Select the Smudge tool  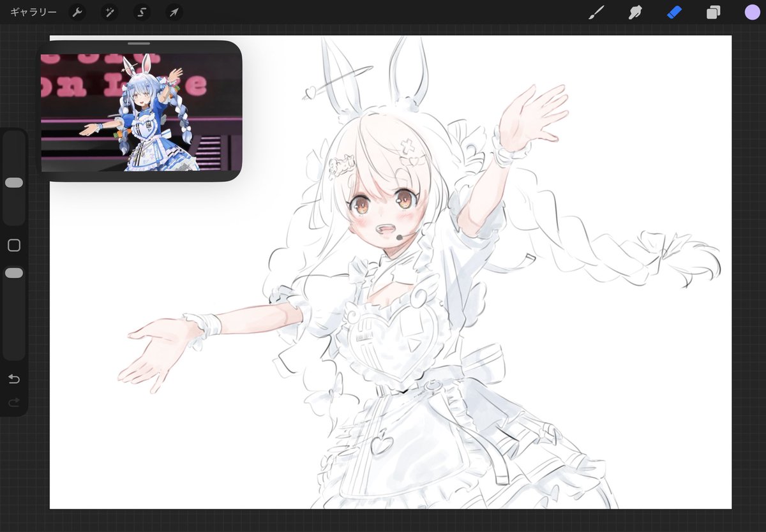point(635,12)
